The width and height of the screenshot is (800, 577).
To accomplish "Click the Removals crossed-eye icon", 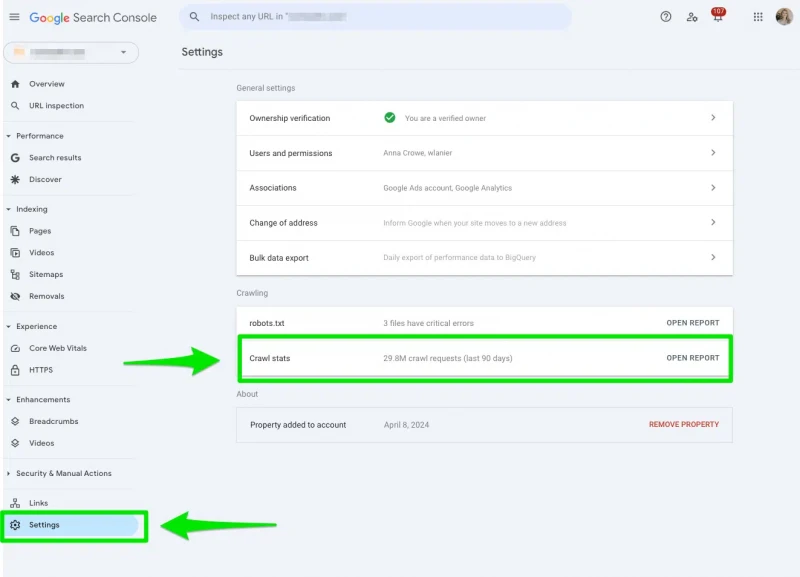I will point(15,296).
